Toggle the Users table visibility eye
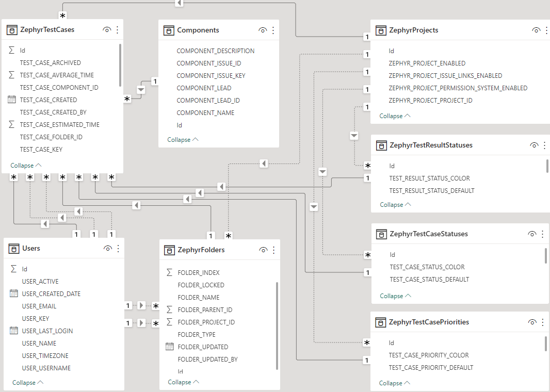The height and width of the screenshot is (392, 550). click(x=108, y=249)
